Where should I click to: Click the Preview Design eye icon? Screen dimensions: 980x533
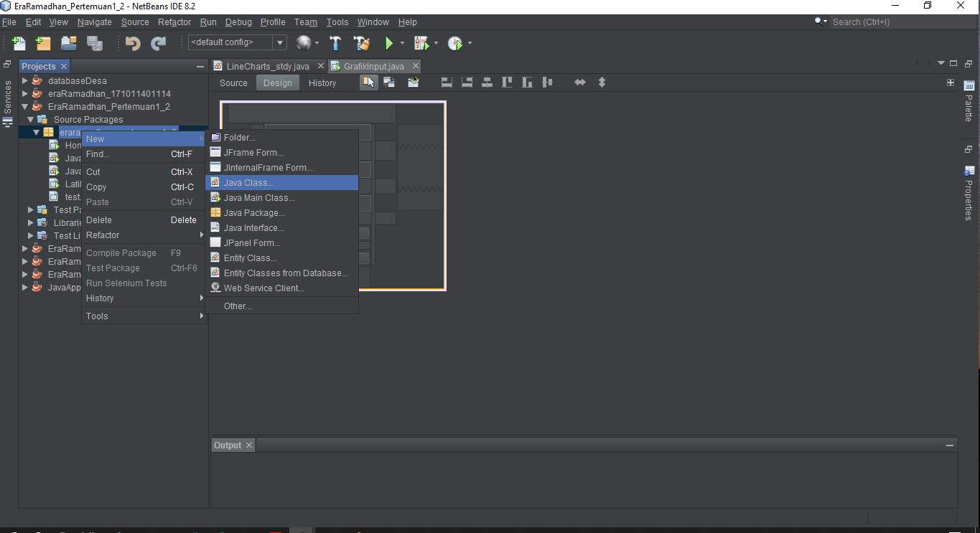click(x=413, y=82)
